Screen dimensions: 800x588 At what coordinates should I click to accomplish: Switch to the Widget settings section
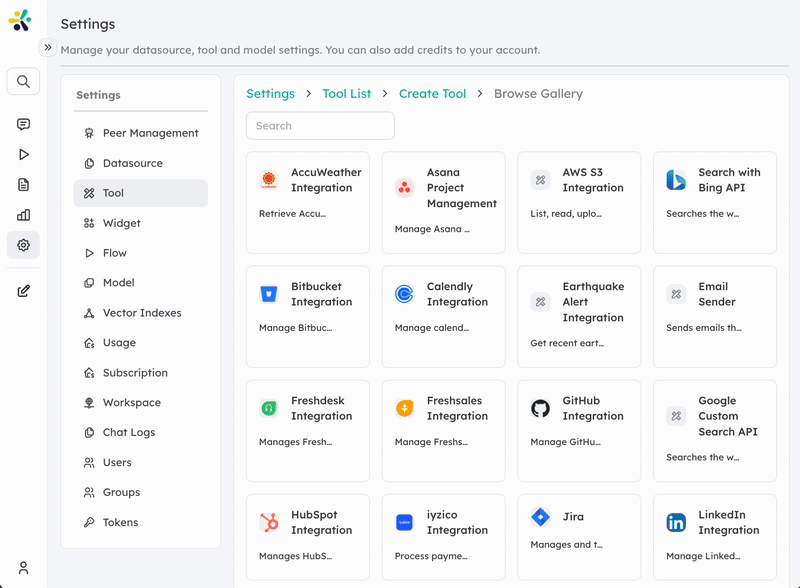(122, 222)
